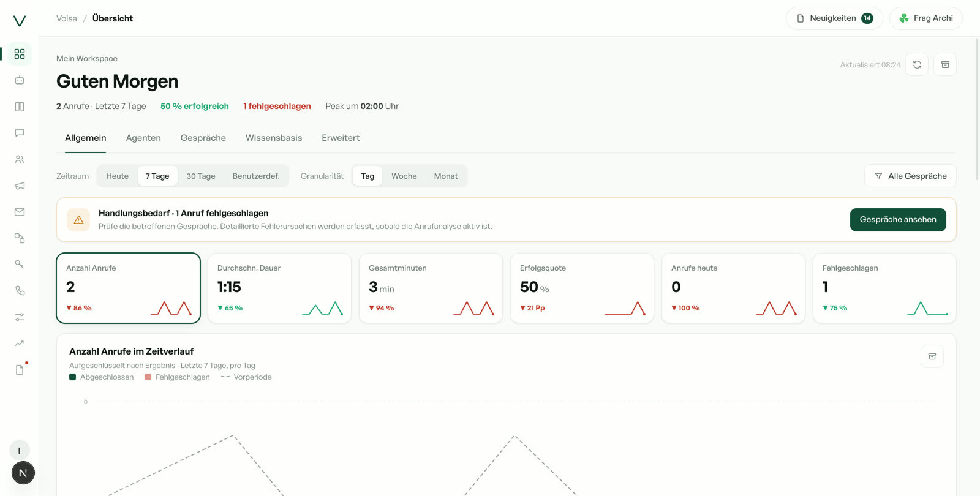Click the warning triangle icon in alert

click(x=79, y=220)
